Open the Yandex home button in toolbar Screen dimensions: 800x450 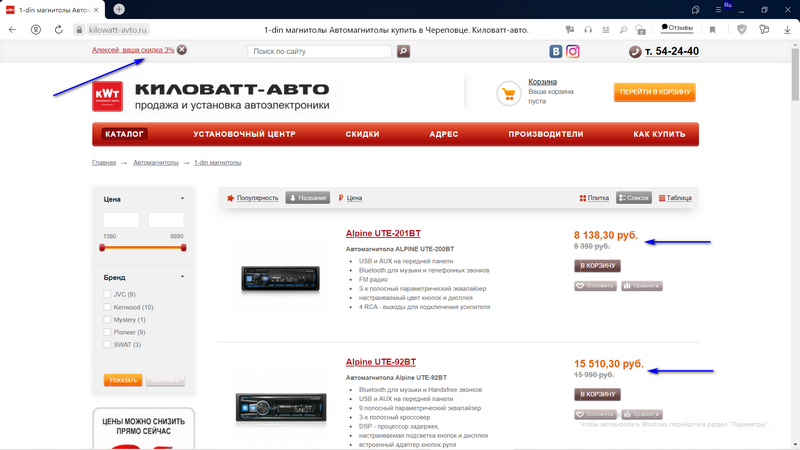36,30
